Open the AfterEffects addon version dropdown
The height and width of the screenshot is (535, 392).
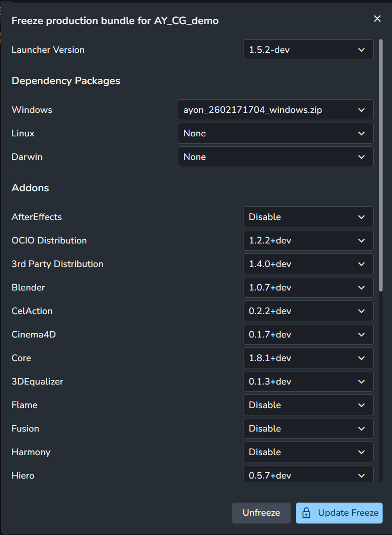click(308, 217)
